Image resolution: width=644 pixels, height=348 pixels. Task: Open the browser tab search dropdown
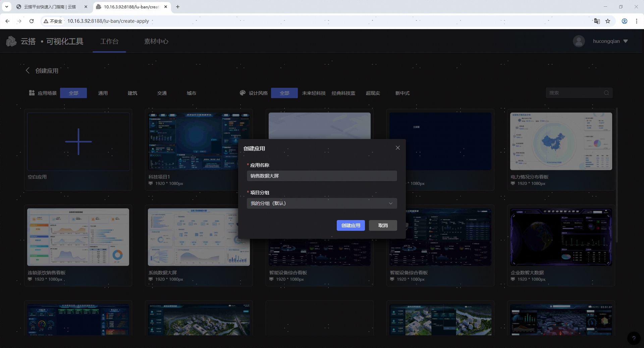point(7,7)
